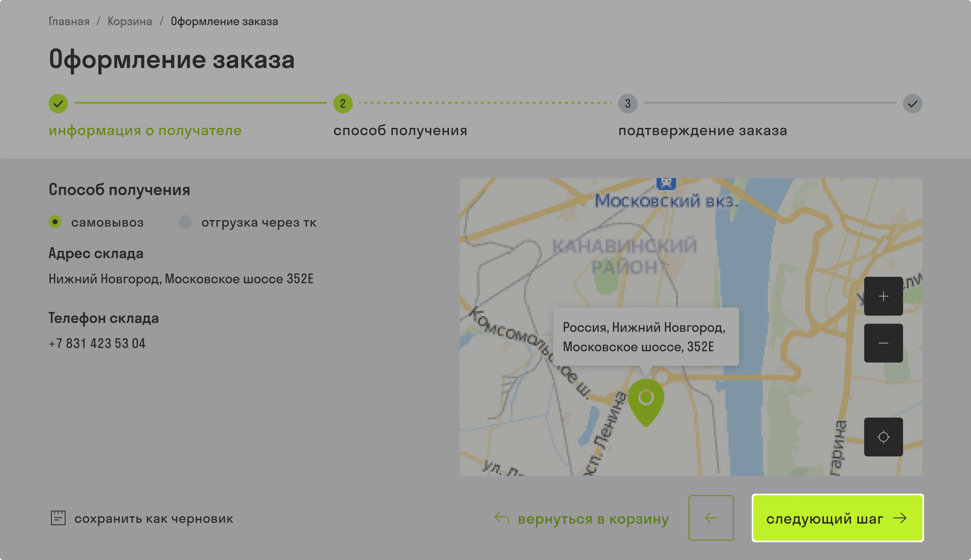Open информация о получателе step label
The image size is (971, 560).
coord(145,131)
